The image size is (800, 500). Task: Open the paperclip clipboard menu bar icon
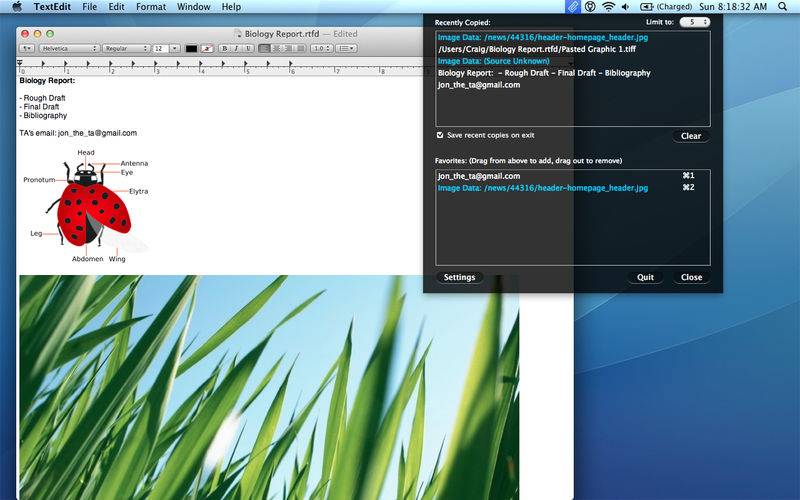pyautogui.click(x=573, y=7)
